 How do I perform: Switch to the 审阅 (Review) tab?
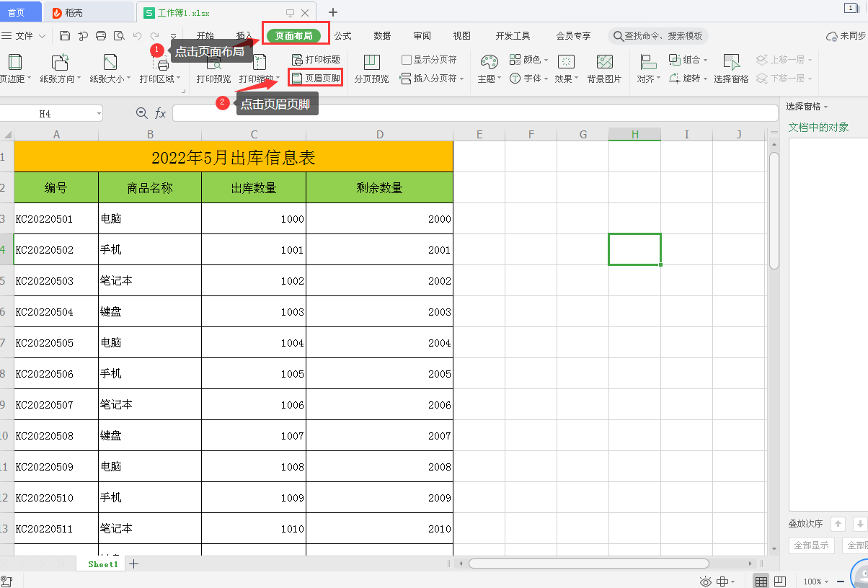(x=422, y=36)
